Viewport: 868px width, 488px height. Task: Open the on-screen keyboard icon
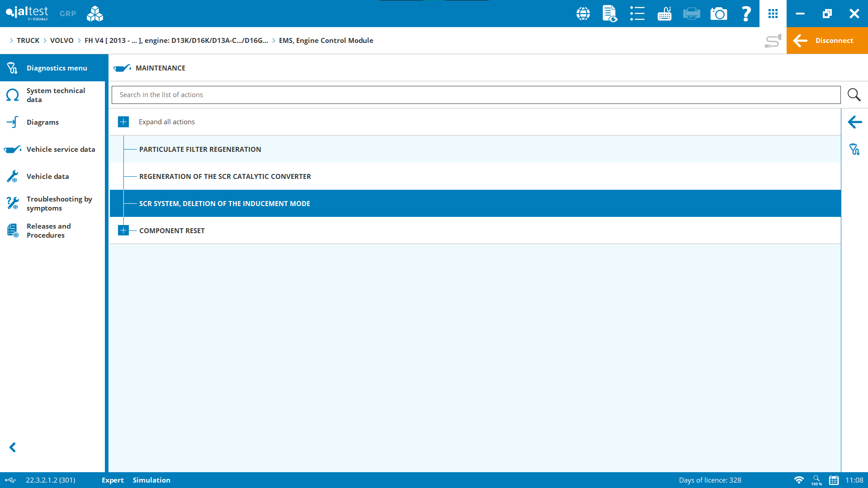point(665,14)
